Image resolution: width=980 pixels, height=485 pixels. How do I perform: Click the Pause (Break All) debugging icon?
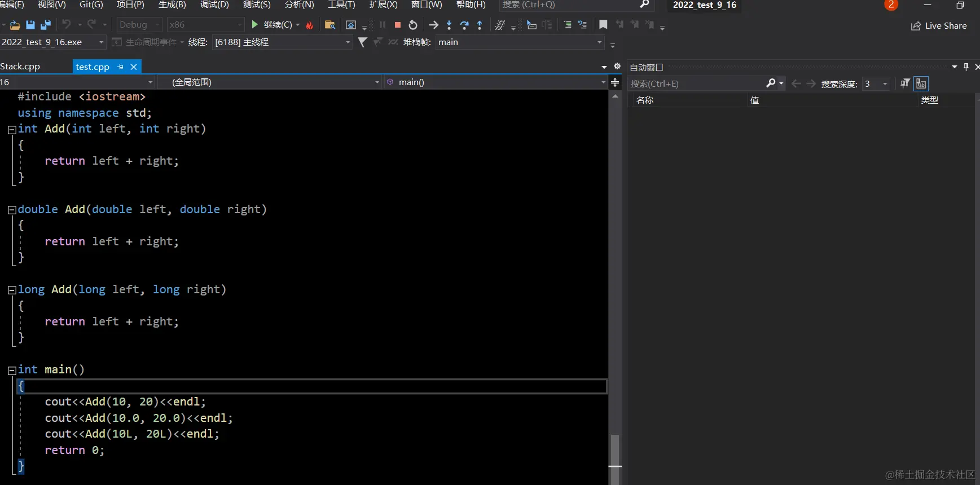coord(383,25)
